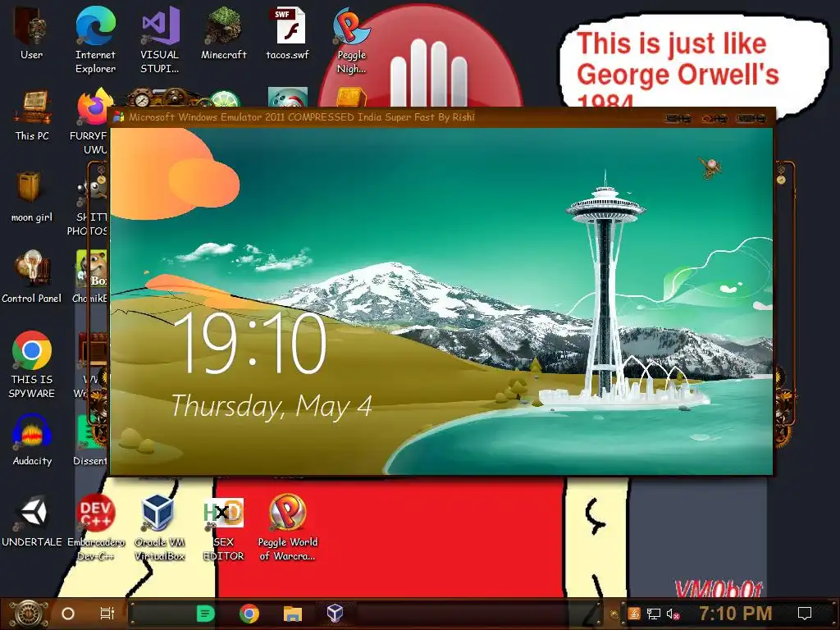Select the HxD hex editor desktop icon
This screenshot has width=840, height=630.
(x=223, y=527)
